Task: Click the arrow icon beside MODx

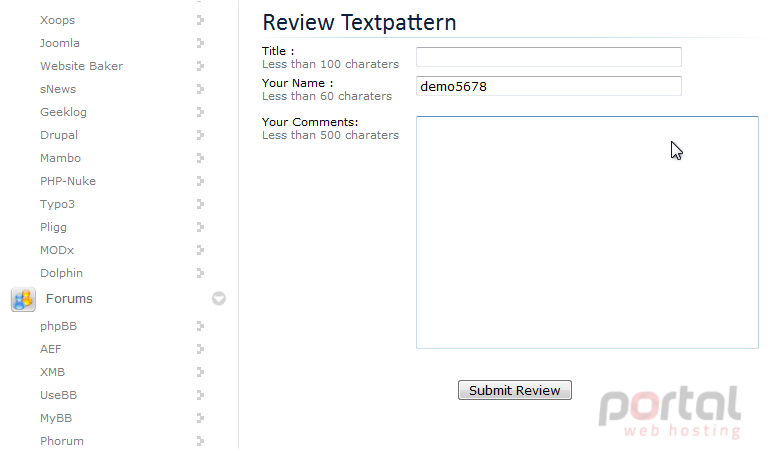Action: [200, 250]
